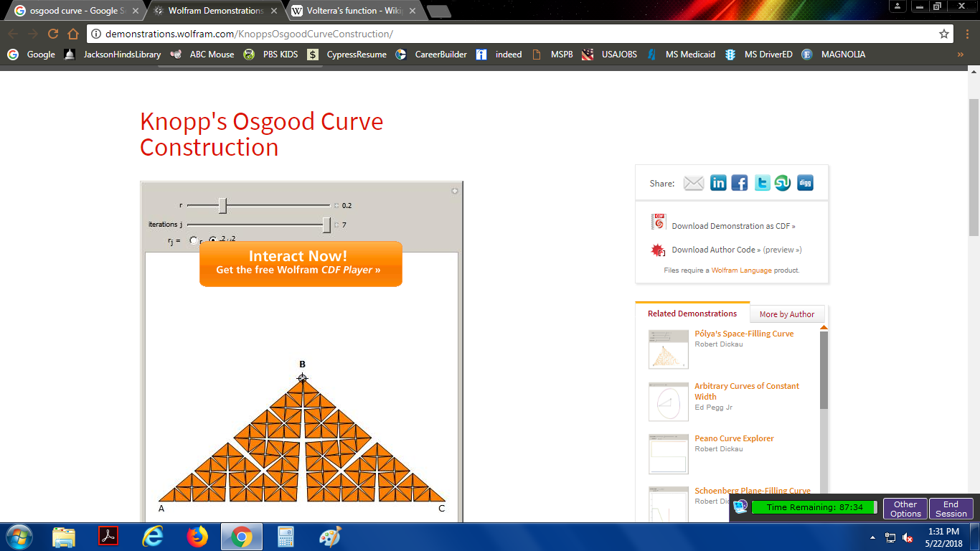
Task: Open the Calculator taskbar icon
Action: 286,537
